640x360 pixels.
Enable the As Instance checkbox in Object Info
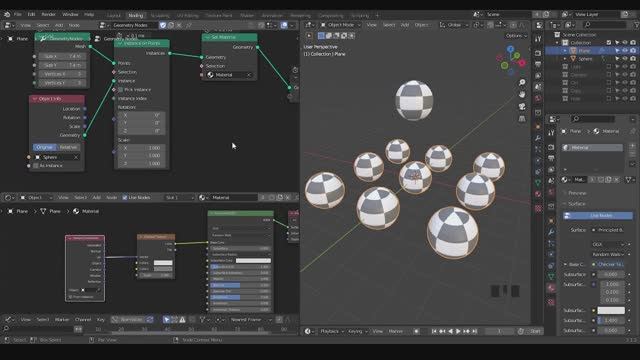(36, 166)
